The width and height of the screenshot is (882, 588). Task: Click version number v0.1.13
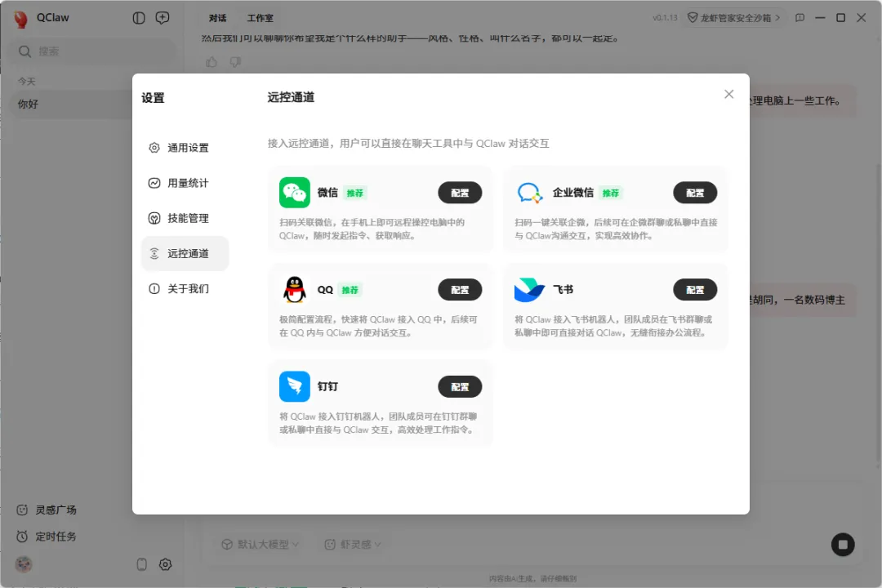[x=665, y=18]
